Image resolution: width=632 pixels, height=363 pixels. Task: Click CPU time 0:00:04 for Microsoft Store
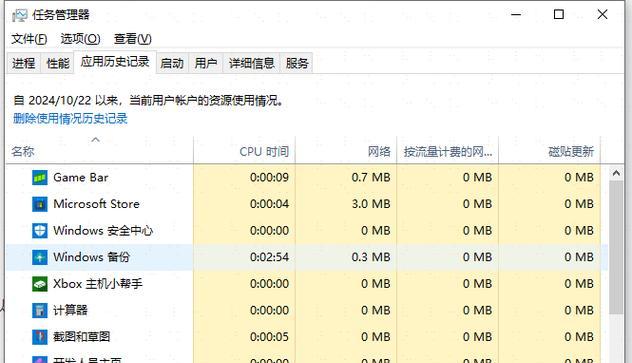(269, 204)
